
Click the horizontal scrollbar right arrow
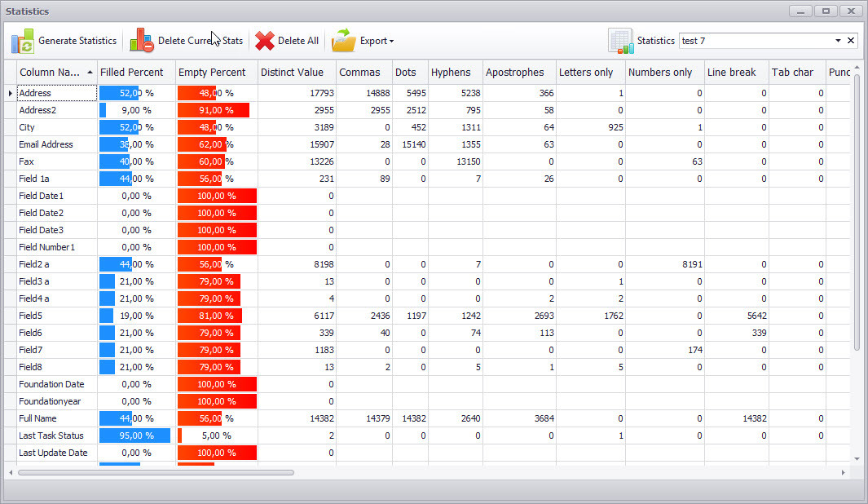coord(843,472)
